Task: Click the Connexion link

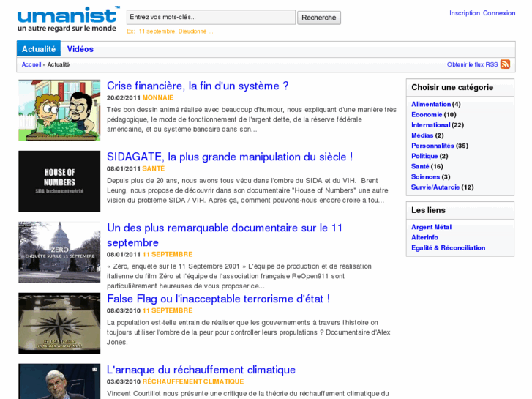Action: [499, 13]
